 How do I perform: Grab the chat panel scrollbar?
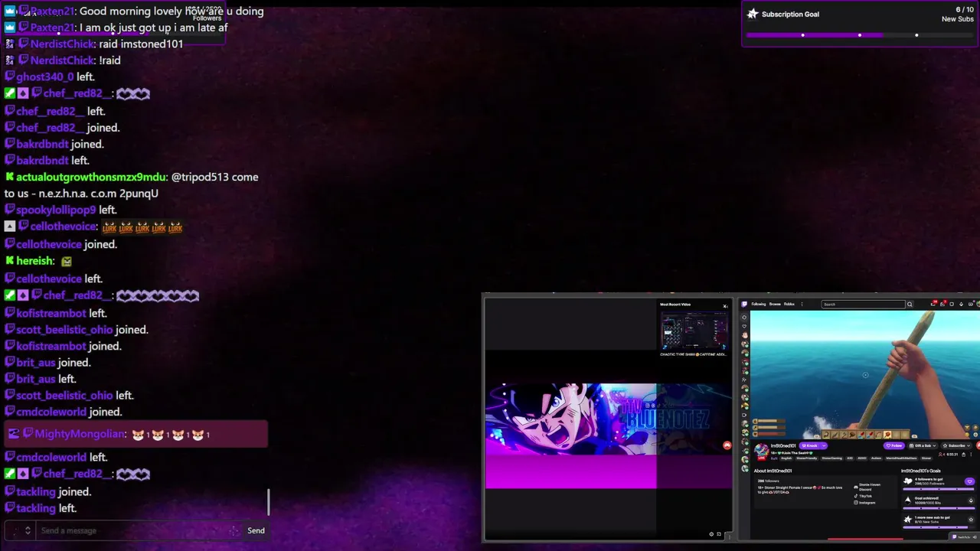click(269, 503)
